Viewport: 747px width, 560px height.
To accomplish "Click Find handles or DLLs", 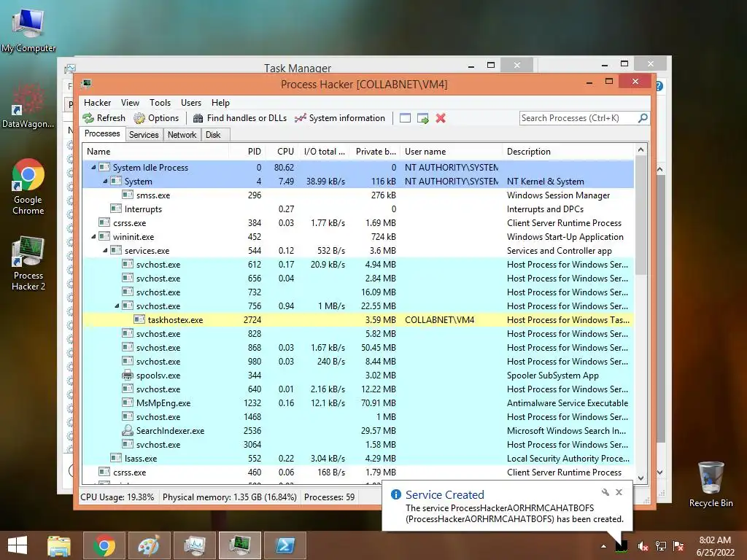I will 239,118.
